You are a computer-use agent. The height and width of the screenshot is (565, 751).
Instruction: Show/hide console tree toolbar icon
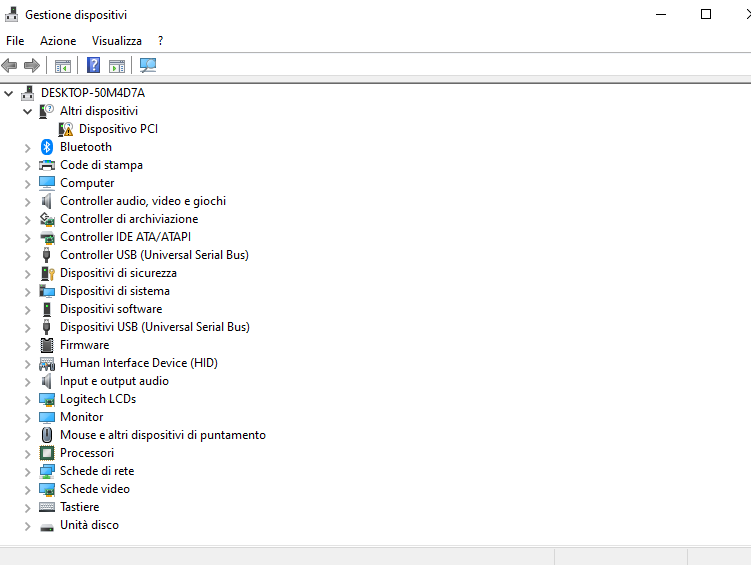[63, 66]
